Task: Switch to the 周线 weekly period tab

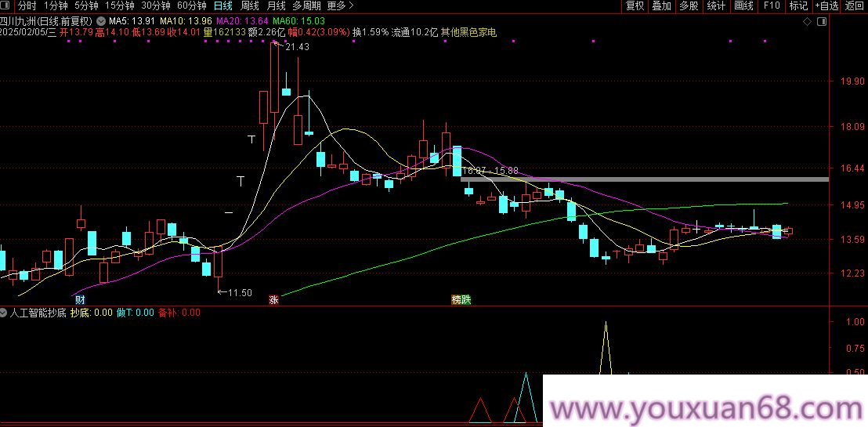Action: (250, 6)
